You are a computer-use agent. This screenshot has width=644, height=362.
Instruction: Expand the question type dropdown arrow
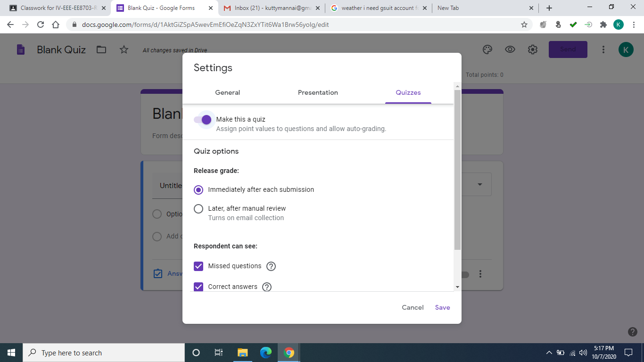pyautogui.click(x=480, y=184)
